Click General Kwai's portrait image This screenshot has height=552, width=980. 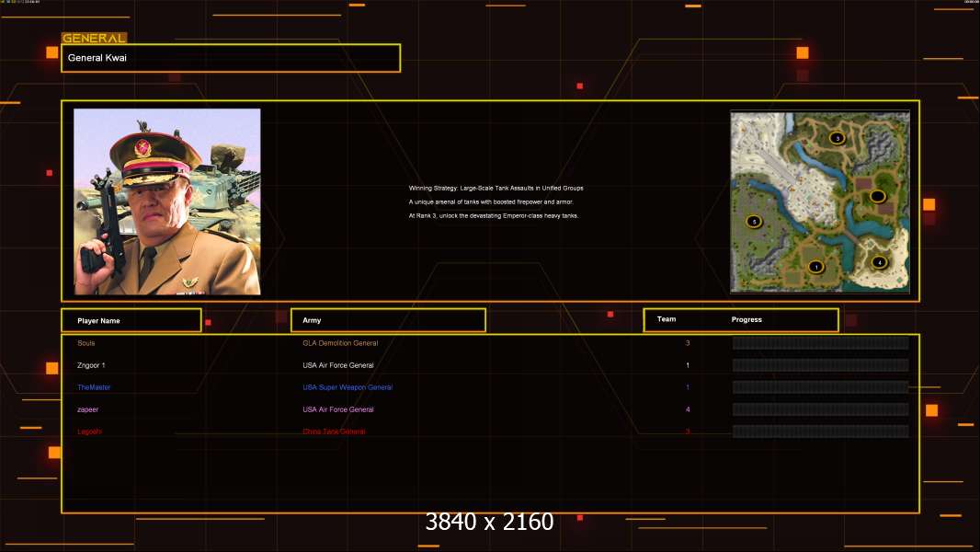[167, 201]
